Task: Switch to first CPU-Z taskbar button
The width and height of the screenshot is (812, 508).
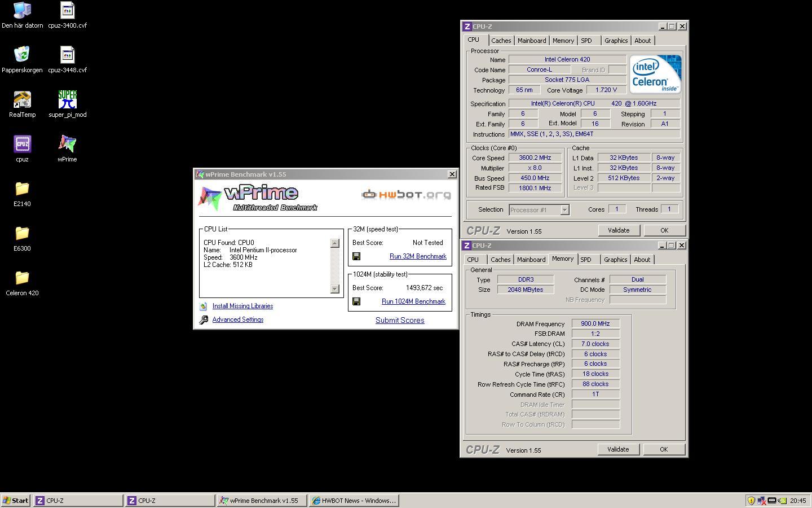Action: coord(78,501)
